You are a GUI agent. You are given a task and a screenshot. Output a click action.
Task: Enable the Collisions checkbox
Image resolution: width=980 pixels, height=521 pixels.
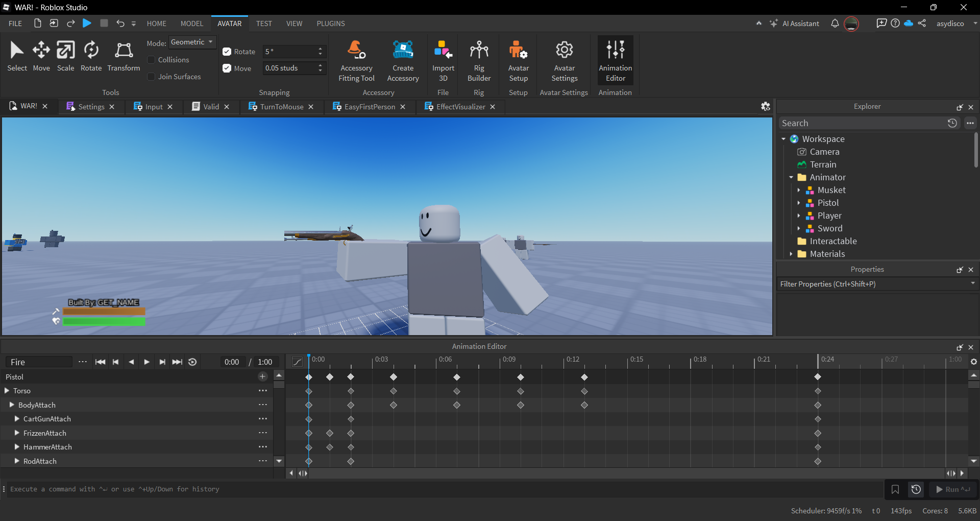(151, 60)
